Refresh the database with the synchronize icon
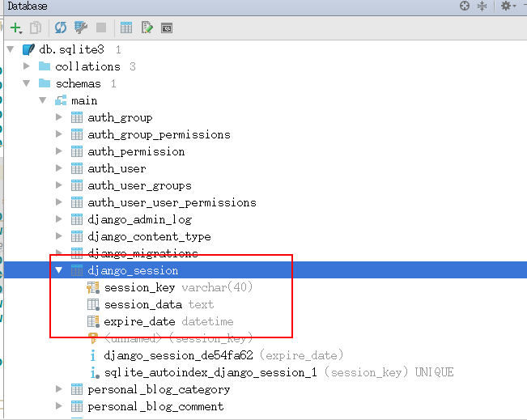The width and height of the screenshot is (527, 420). click(x=61, y=28)
